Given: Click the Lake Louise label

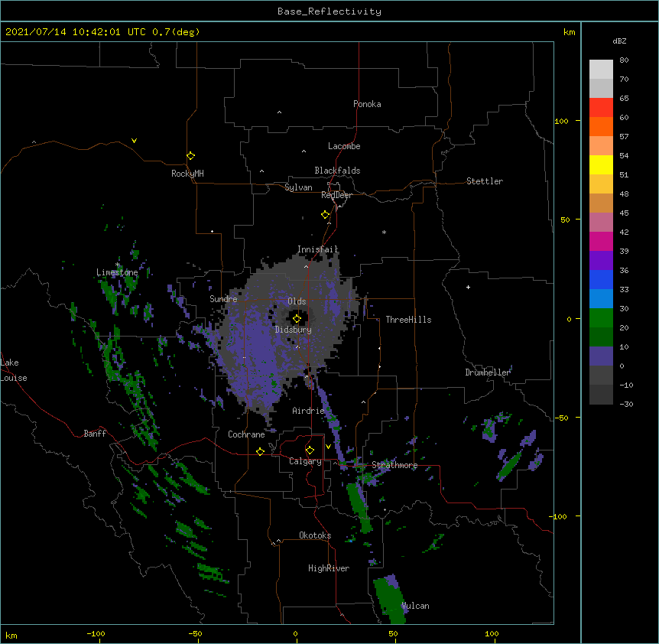Looking at the screenshot, I should pyautogui.click(x=14, y=370).
